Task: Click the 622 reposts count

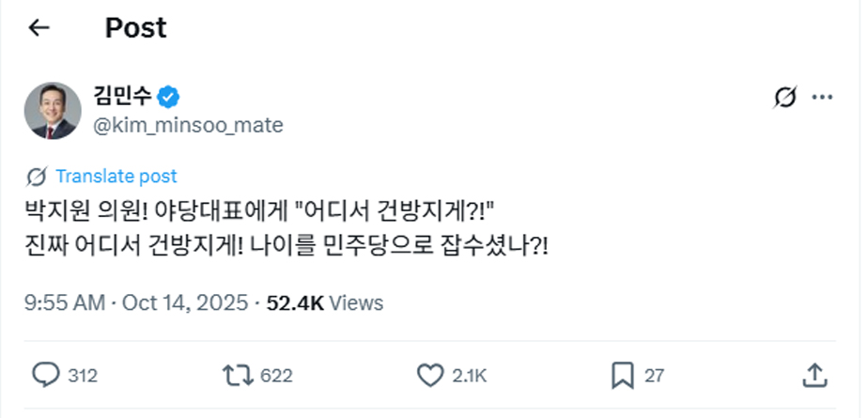Action: (276, 376)
